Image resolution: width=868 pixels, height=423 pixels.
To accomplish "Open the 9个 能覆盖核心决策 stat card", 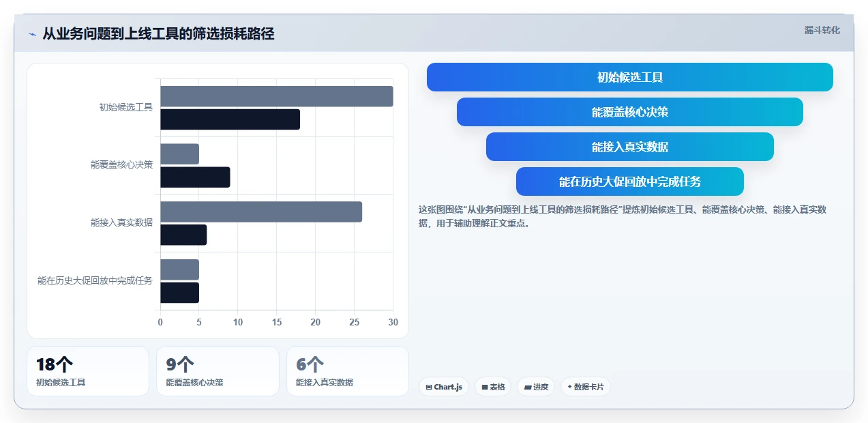I will pos(218,371).
